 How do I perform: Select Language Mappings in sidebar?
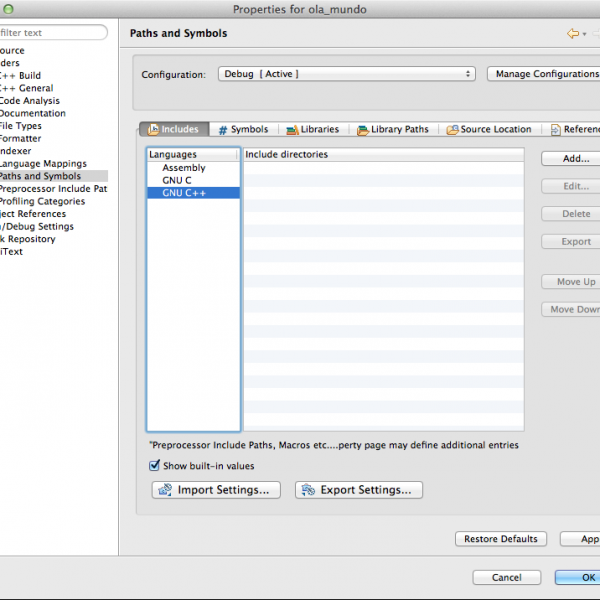pyautogui.click(x=43, y=163)
